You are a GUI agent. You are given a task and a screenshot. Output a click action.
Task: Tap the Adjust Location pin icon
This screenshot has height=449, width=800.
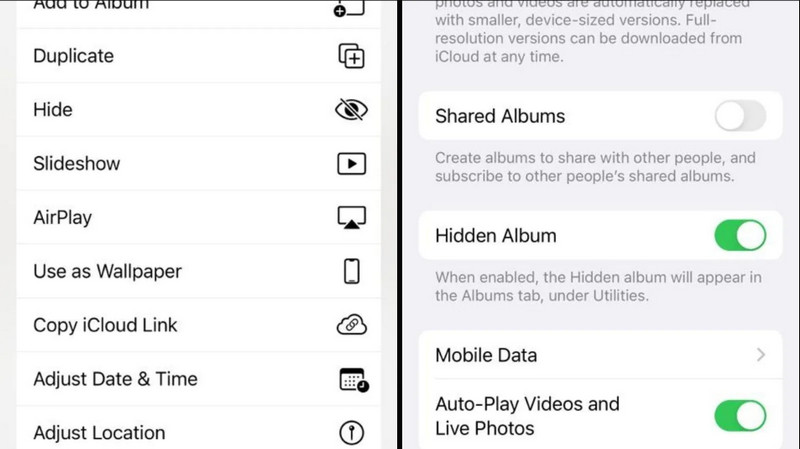click(x=352, y=433)
